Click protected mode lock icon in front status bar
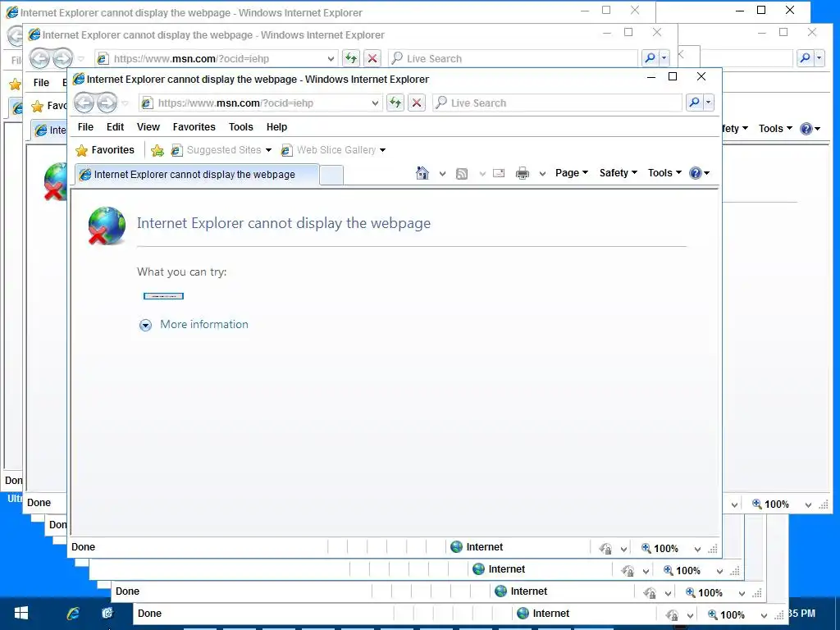The height and width of the screenshot is (630, 840). (605, 549)
